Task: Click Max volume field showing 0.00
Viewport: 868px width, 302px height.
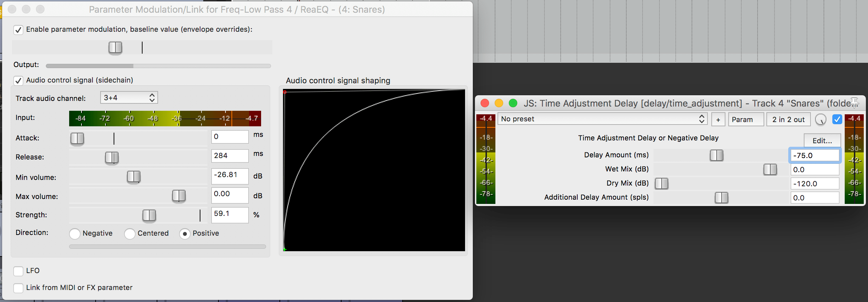Action: tap(230, 195)
